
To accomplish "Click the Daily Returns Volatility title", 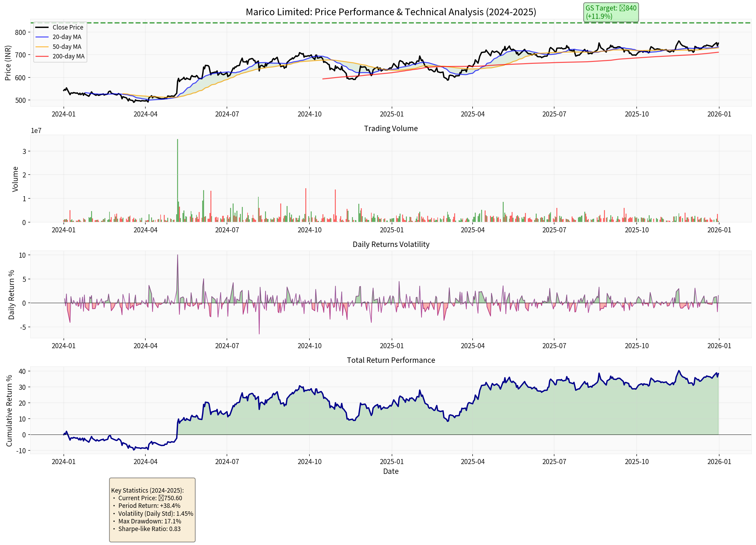I will coord(391,244).
